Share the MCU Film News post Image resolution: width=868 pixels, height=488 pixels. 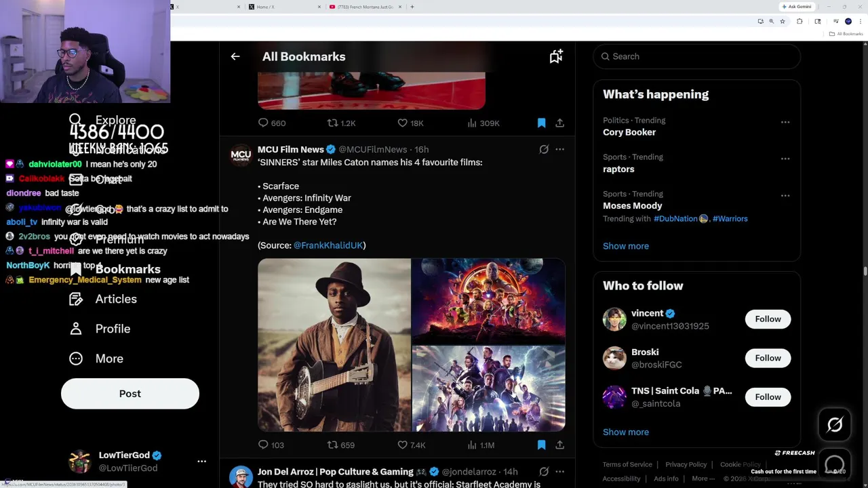pyautogui.click(x=559, y=445)
